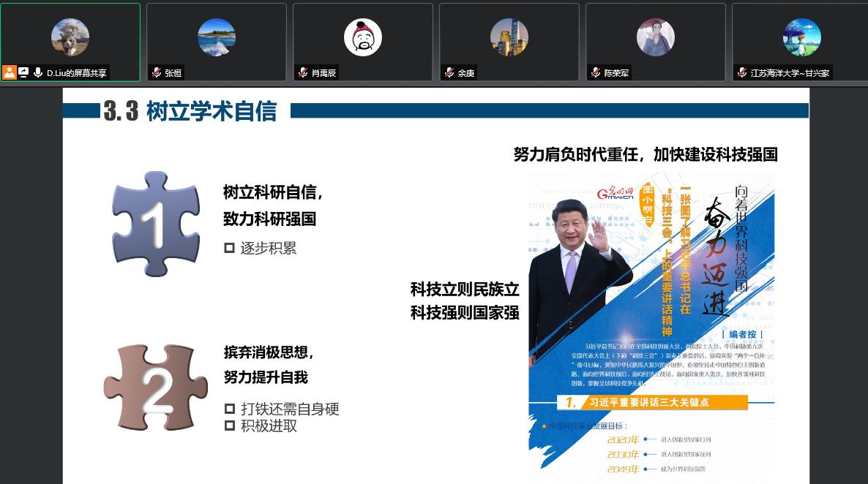The height and width of the screenshot is (484, 868).
Task: Click the muted mic icon for 江苏海洋大学~甘兴家
Action: (x=742, y=72)
